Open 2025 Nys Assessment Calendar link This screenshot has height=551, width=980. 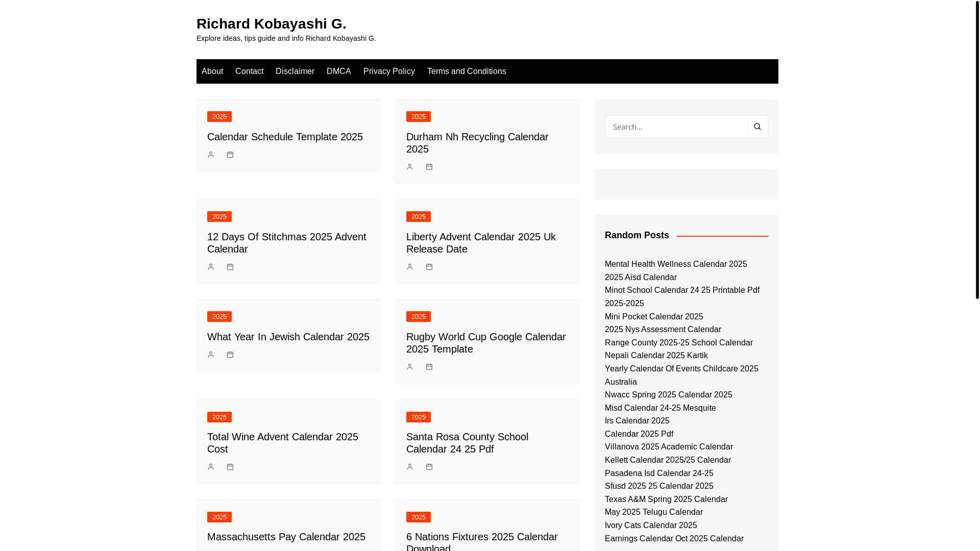point(663,330)
